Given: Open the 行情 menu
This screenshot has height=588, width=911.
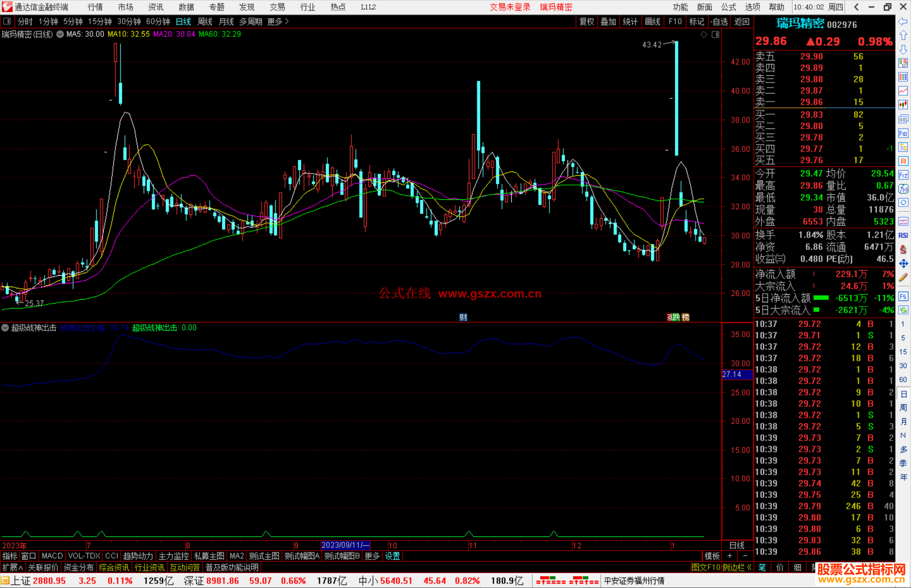Looking at the screenshot, I should tap(95, 7).
